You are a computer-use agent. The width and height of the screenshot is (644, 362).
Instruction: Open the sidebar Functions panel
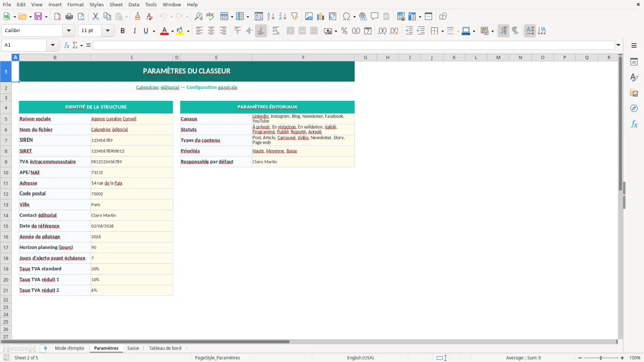(634, 124)
